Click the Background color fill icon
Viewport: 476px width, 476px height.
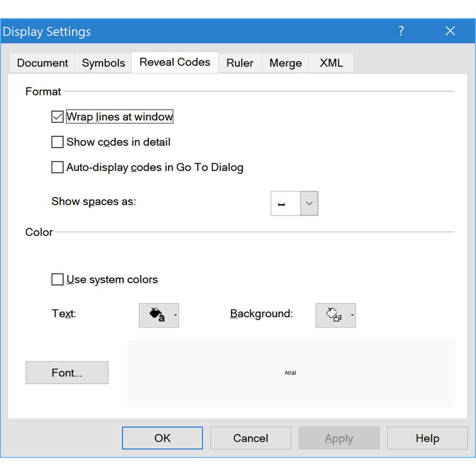pyautogui.click(x=333, y=315)
